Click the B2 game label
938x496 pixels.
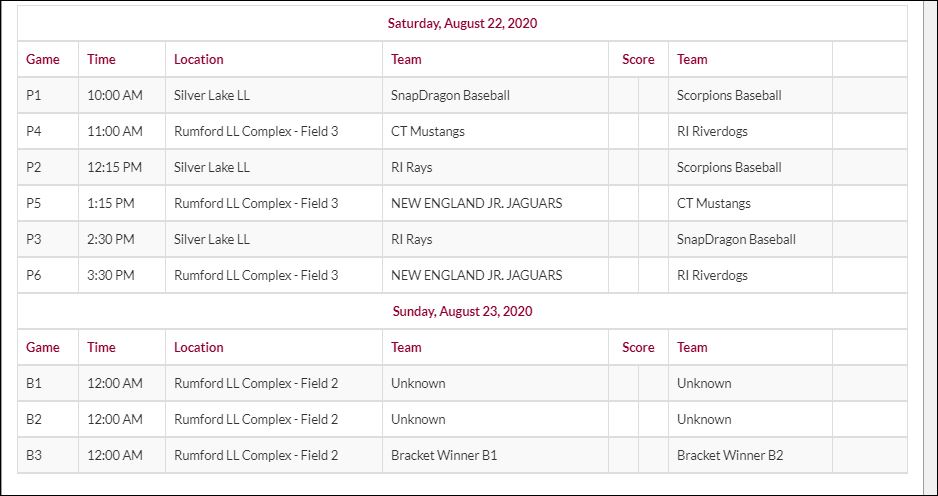point(34,419)
